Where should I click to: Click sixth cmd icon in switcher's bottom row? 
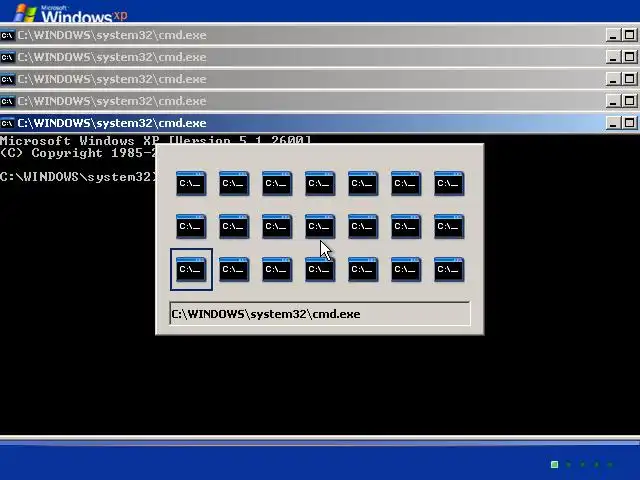(406, 269)
